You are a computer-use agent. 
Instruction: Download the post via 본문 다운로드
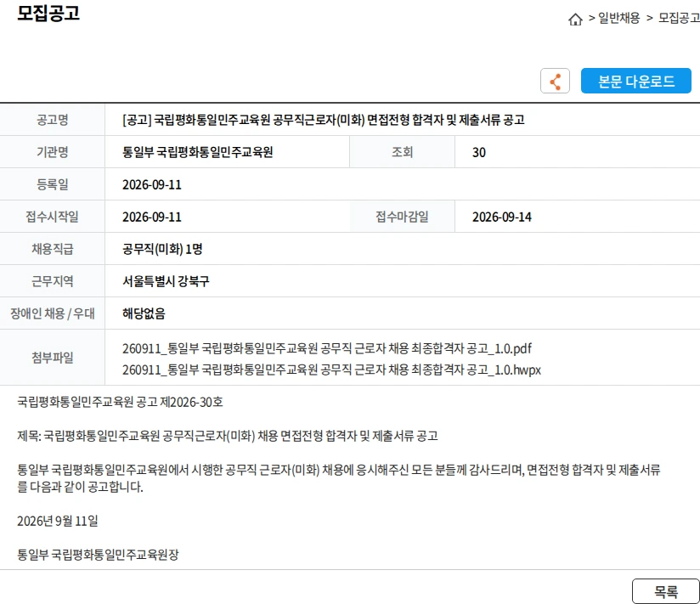635,81
